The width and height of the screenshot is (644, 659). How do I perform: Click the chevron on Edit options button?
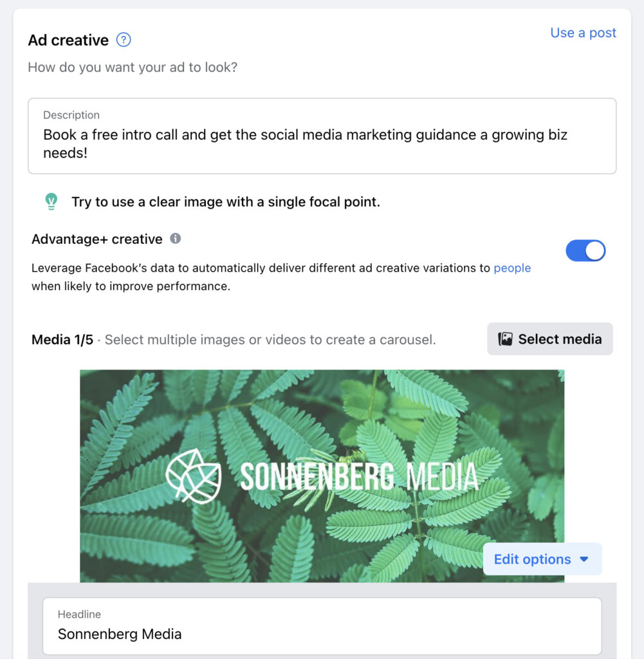tap(584, 559)
